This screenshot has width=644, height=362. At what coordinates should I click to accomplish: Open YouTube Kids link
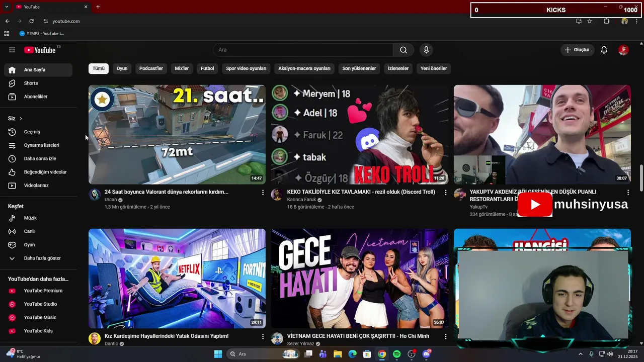click(x=38, y=331)
